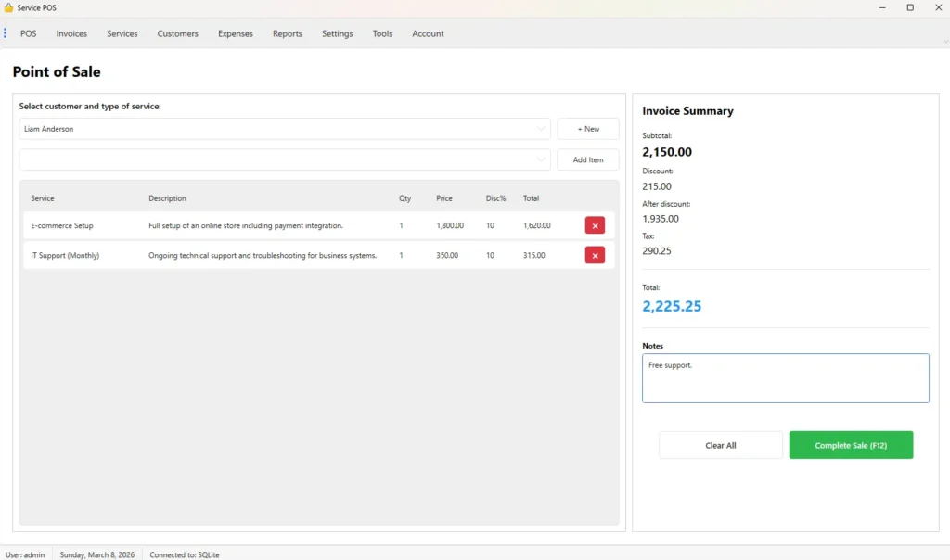The image size is (950, 560).
Task: Click the Add Item button
Action: (x=587, y=159)
